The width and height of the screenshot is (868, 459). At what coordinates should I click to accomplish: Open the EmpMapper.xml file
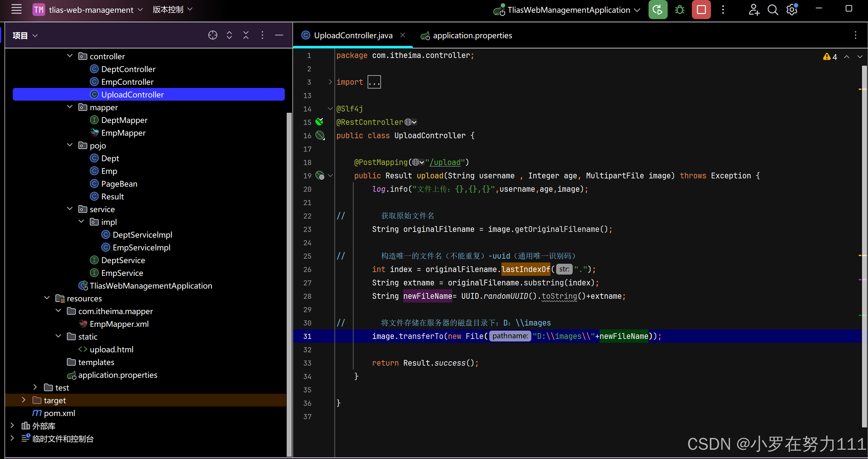tap(119, 324)
